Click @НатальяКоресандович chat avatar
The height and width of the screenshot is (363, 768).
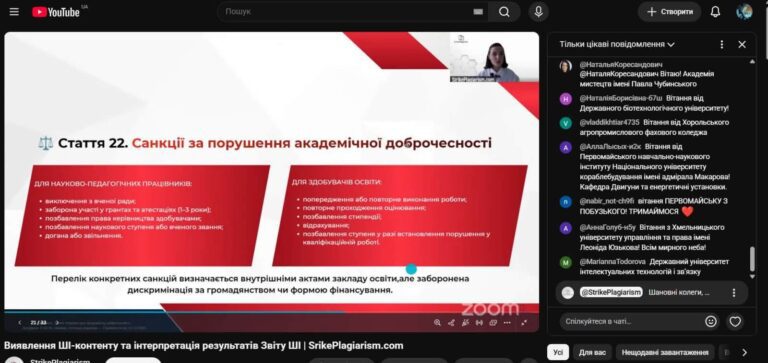point(565,66)
